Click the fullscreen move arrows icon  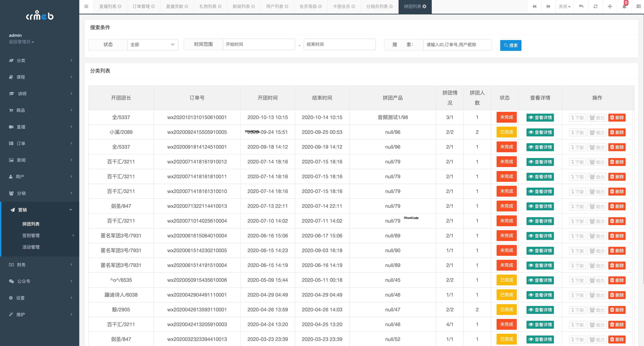pos(610,6)
